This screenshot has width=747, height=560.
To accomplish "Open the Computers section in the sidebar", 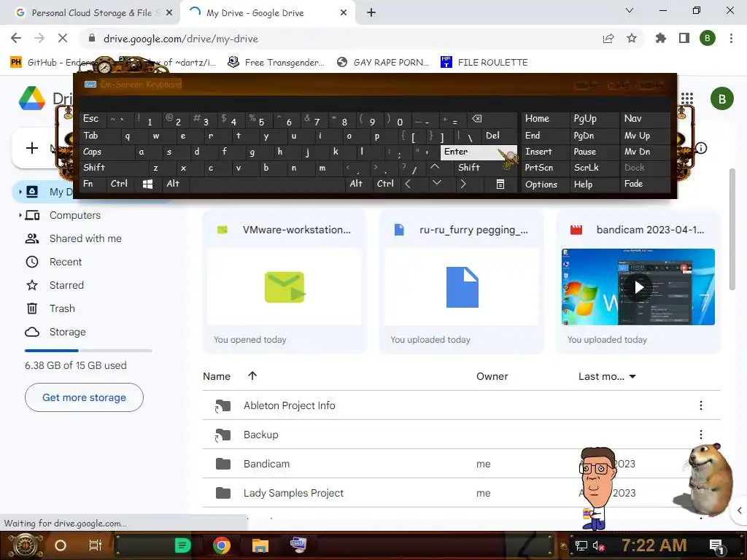I will tap(75, 215).
